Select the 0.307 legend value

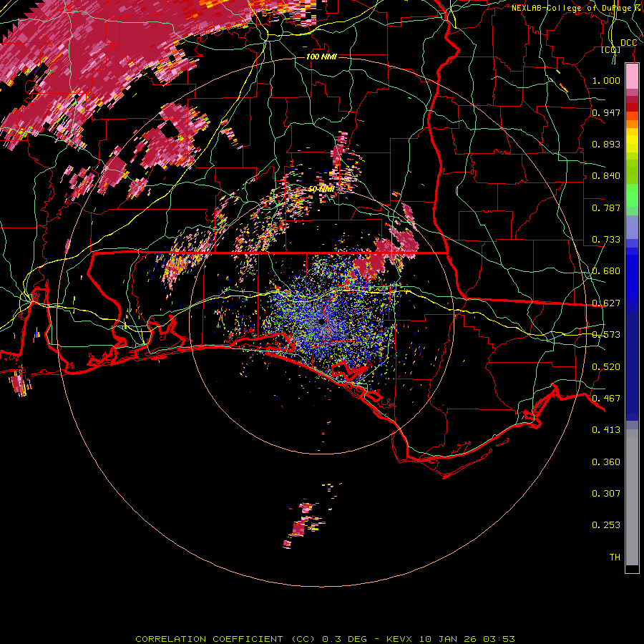[x=606, y=494]
